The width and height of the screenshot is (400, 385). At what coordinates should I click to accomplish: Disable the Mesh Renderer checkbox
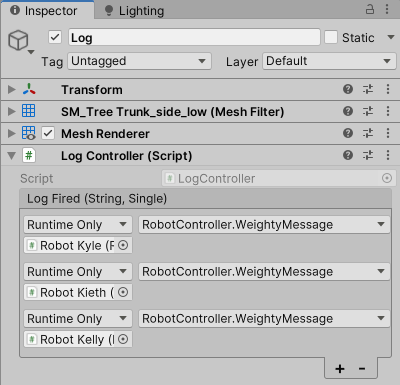pyautogui.click(x=48, y=133)
